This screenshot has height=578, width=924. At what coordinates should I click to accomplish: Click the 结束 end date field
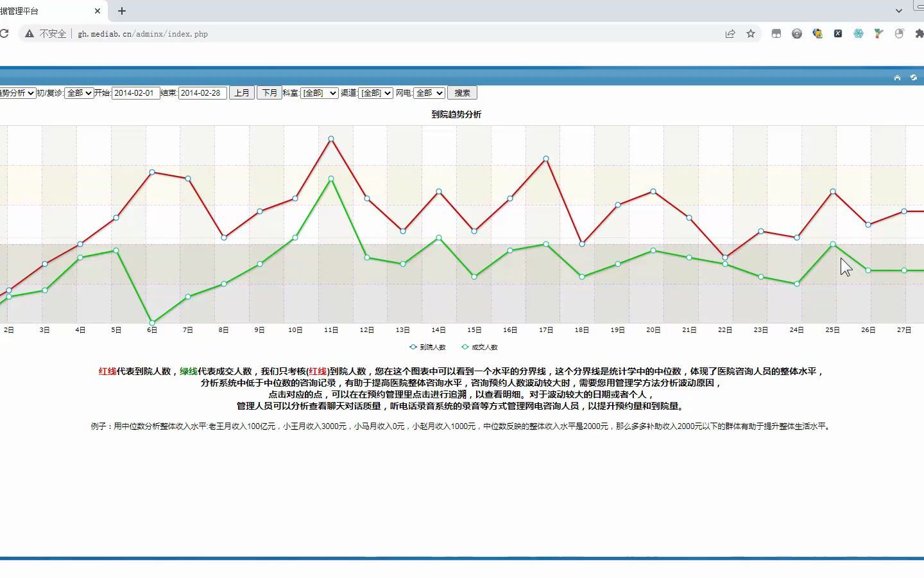tap(202, 93)
